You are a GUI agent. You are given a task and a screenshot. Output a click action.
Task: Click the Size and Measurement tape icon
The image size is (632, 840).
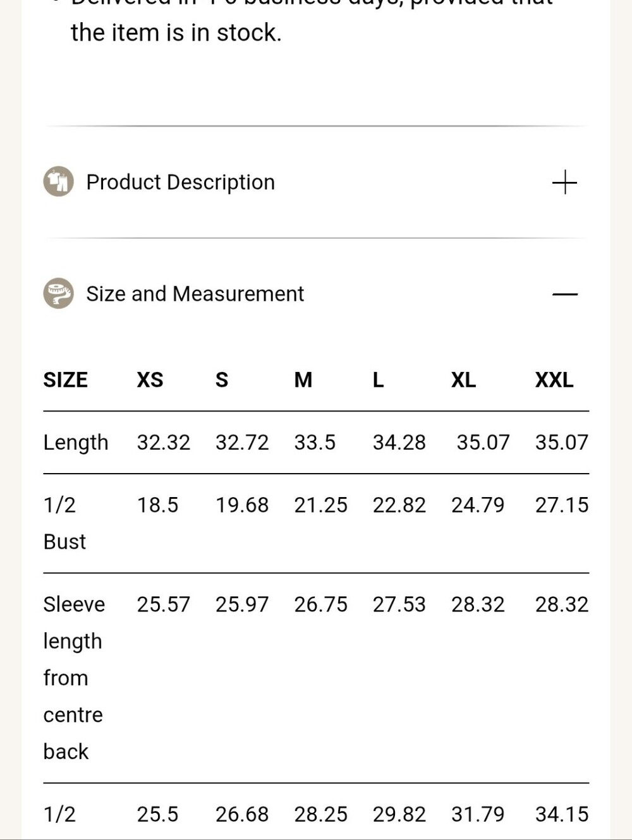[58, 294]
